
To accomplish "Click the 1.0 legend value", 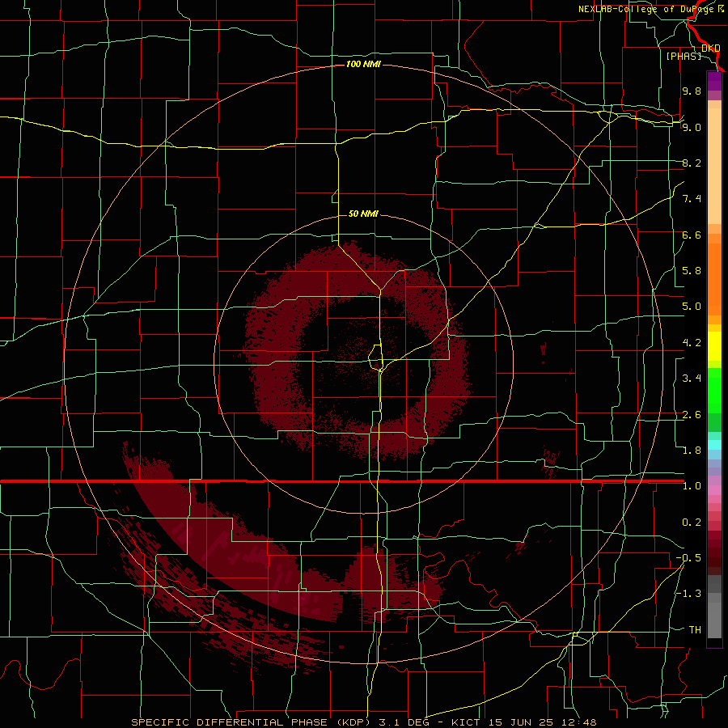I will pyautogui.click(x=692, y=486).
